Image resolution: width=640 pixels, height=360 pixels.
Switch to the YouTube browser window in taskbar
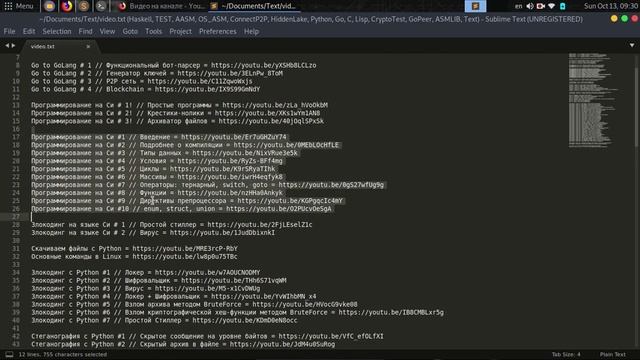click(162, 6)
